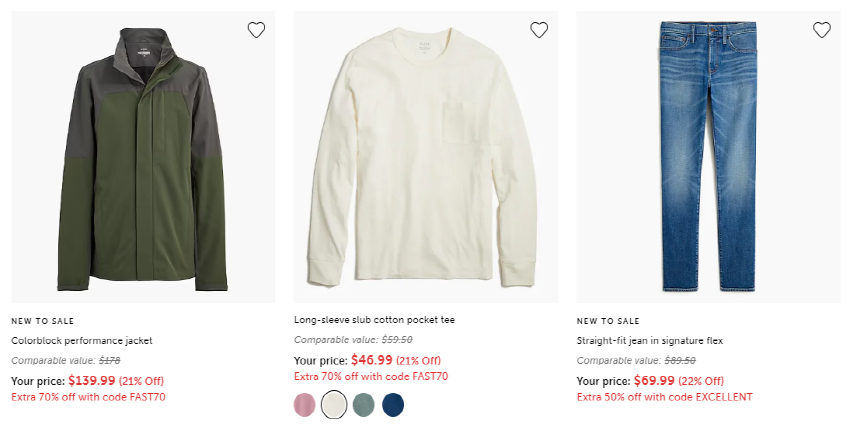Favorite the Colorblock performance jacket with the heart icon
Viewport: 850px width, 431px height.
point(256,30)
